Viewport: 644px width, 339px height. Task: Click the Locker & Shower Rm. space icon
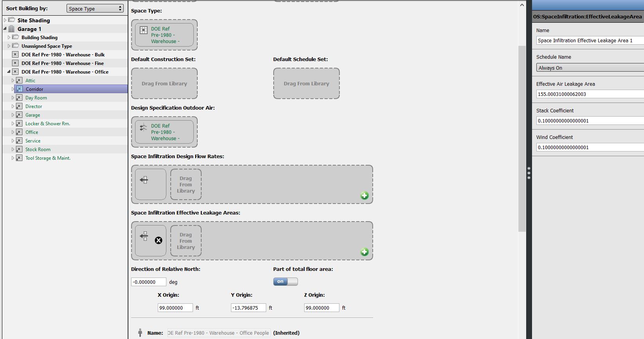click(x=19, y=123)
